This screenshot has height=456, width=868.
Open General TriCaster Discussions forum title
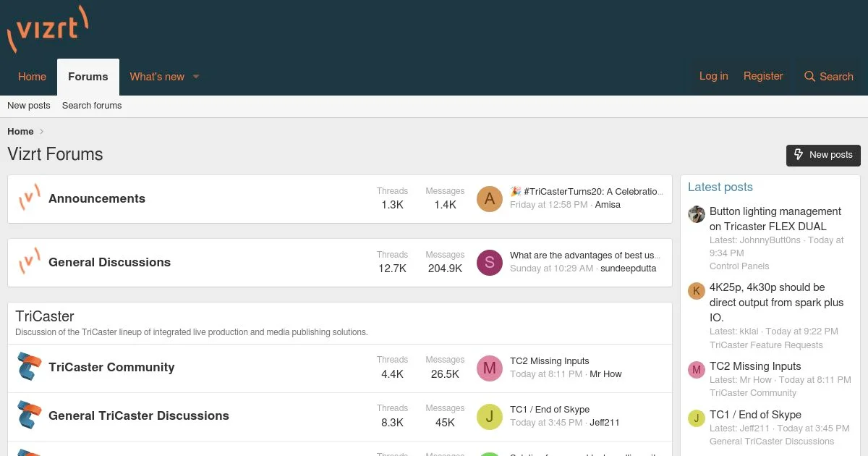[139, 415]
